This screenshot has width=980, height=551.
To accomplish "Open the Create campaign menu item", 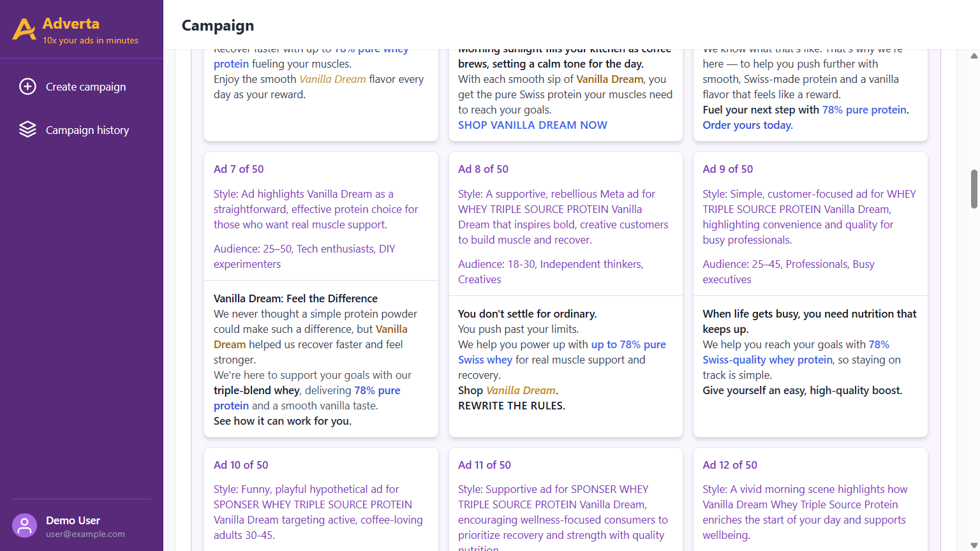I will click(x=85, y=87).
